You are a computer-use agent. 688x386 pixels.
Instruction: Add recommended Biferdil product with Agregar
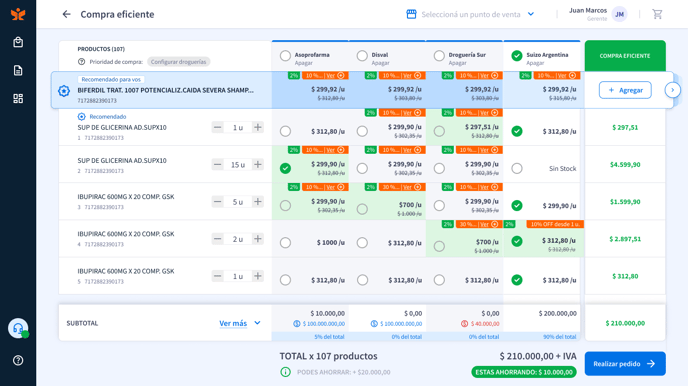point(625,90)
